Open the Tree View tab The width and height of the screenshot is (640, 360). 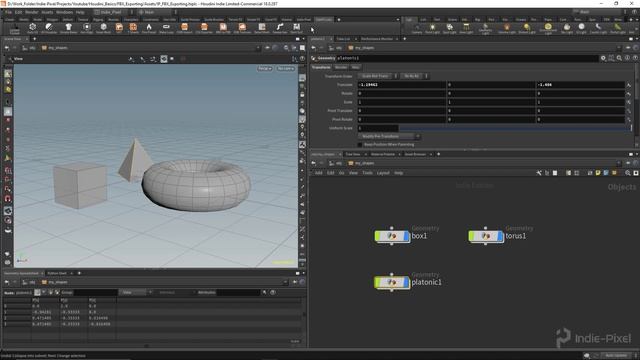(x=353, y=154)
